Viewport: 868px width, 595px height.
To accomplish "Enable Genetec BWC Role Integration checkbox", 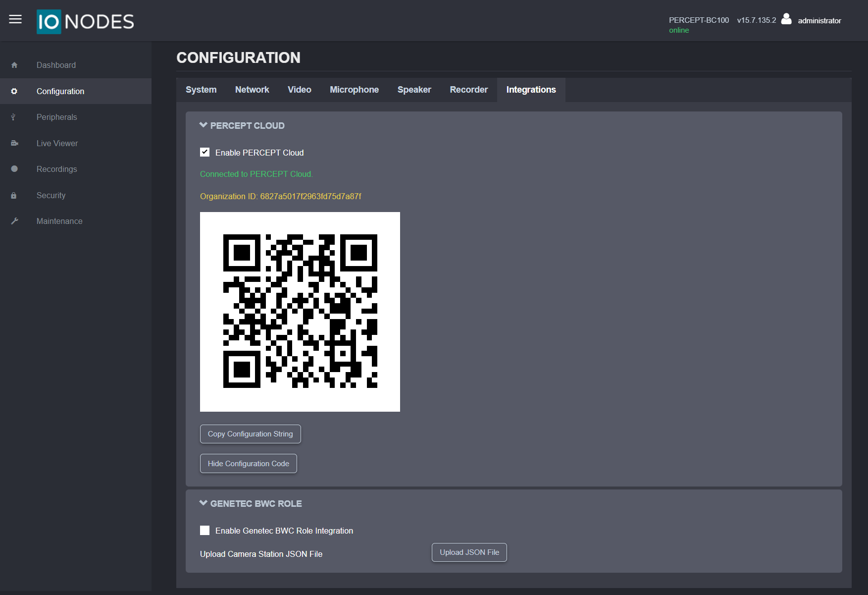I will pos(204,530).
